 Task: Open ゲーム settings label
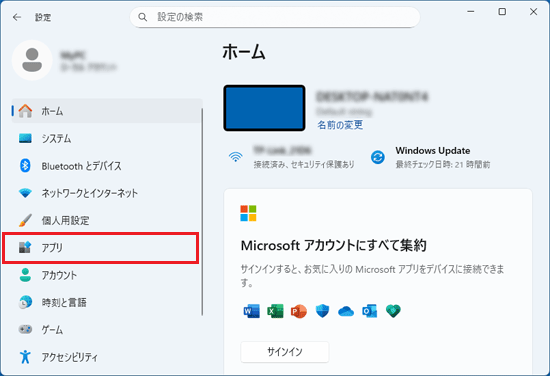point(52,330)
